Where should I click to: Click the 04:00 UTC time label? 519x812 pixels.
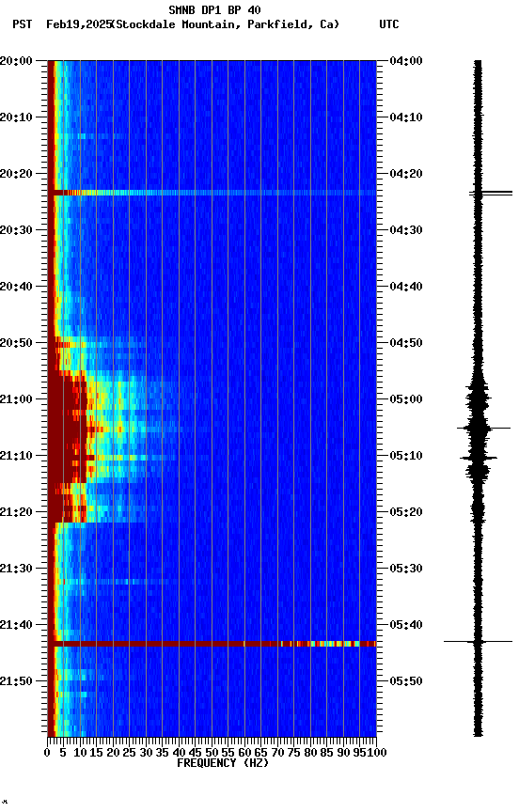[x=406, y=61]
